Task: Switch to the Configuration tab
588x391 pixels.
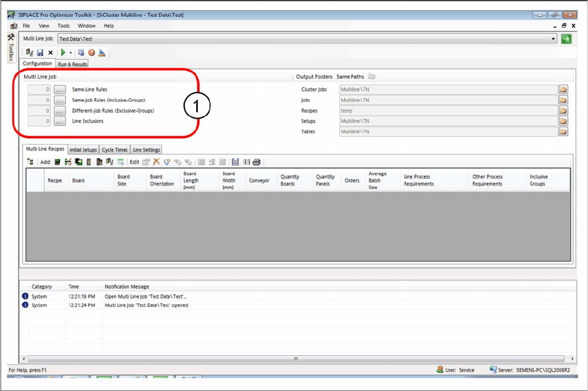Action: tap(37, 64)
